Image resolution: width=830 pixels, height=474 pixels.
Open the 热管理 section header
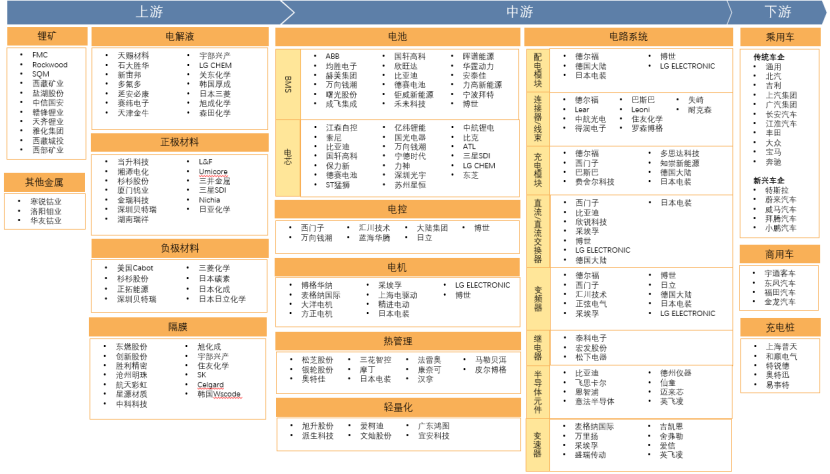point(397,341)
